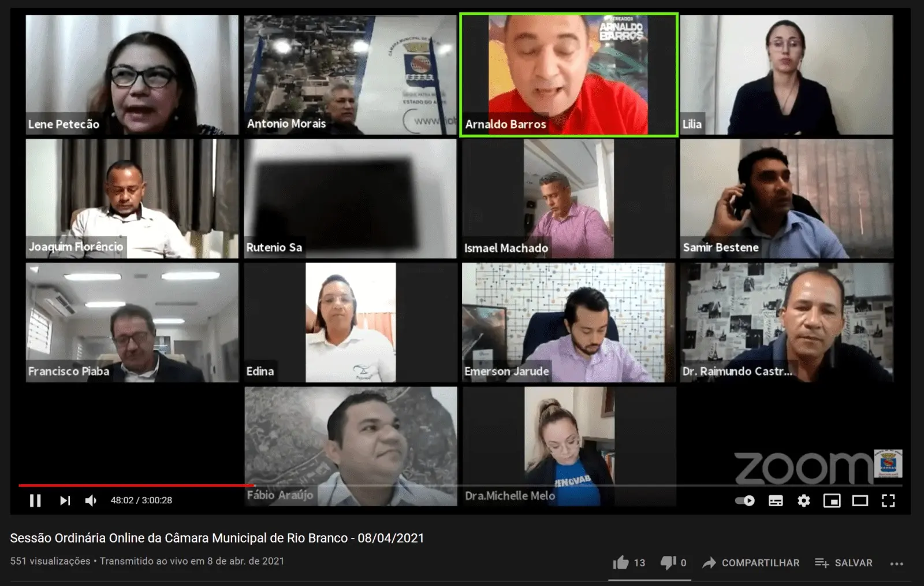Toggle the autoplay switch

click(x=745, y=500)
